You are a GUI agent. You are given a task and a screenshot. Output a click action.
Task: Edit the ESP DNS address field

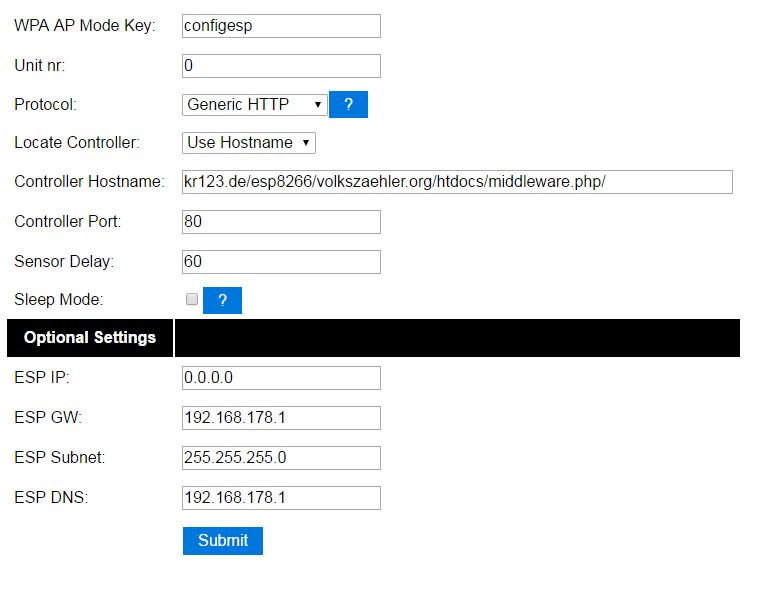pyautogui.click(x=281, y=498)
